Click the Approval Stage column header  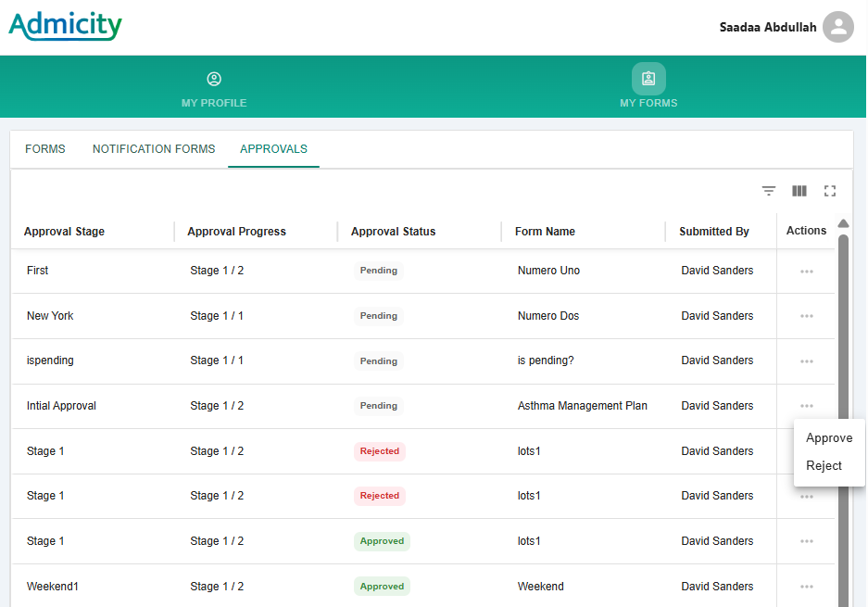pos(64,232)
